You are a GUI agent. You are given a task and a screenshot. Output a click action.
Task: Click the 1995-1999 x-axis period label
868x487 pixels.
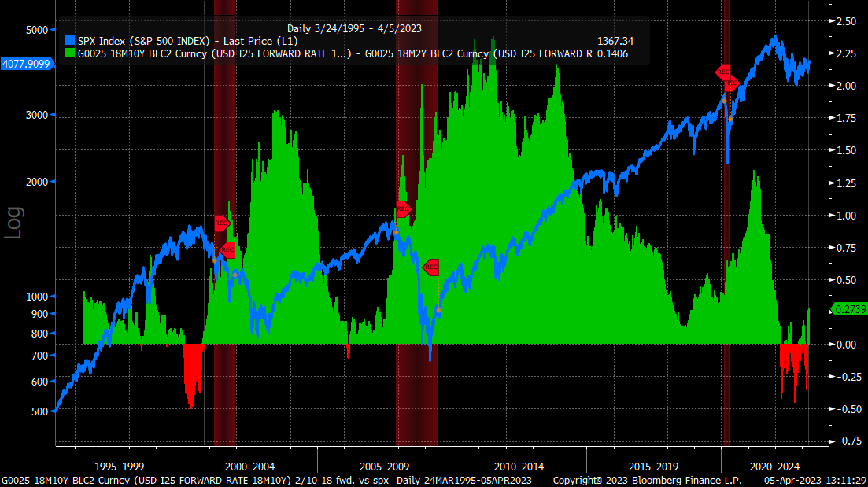(x=119, y=466)
